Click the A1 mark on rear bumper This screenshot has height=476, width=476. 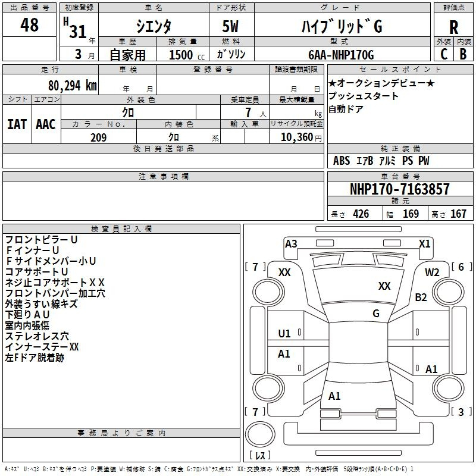coord(334,396)
